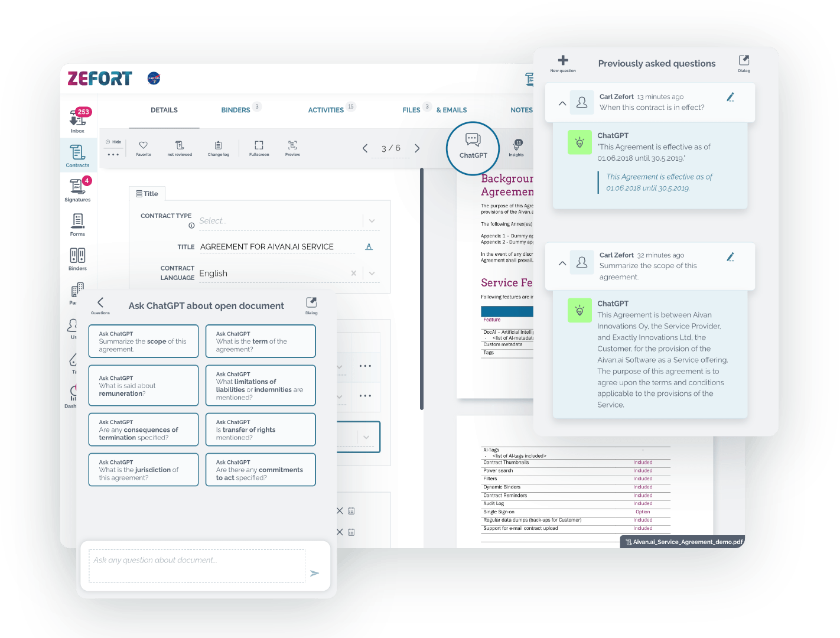
Task: Click the document viewer scrollbar
Action: pyautogui.click(x=422, y=289)
